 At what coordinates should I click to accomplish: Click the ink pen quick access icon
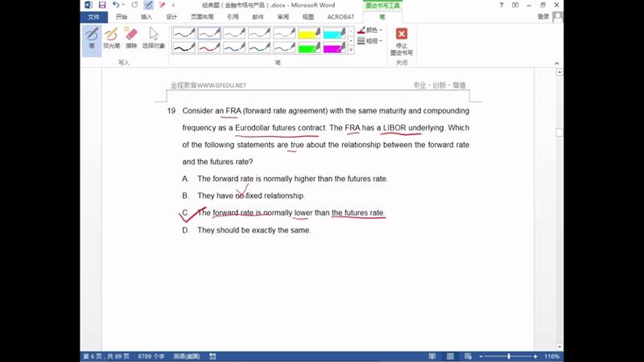[x=148, y=5]
